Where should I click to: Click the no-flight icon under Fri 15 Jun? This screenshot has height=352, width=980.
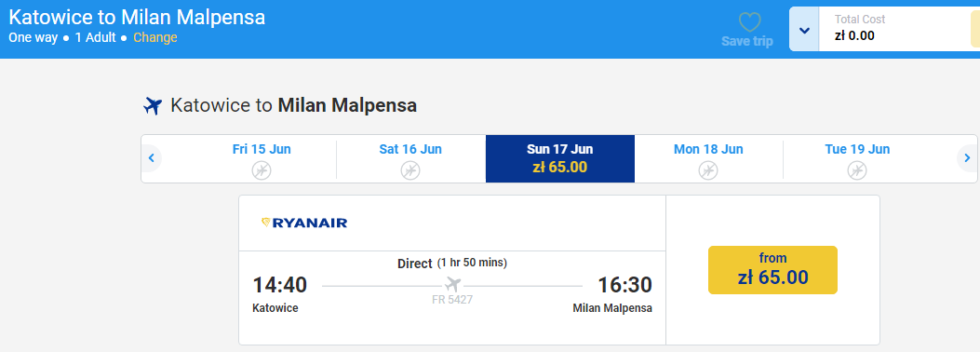tap(262, 170)
